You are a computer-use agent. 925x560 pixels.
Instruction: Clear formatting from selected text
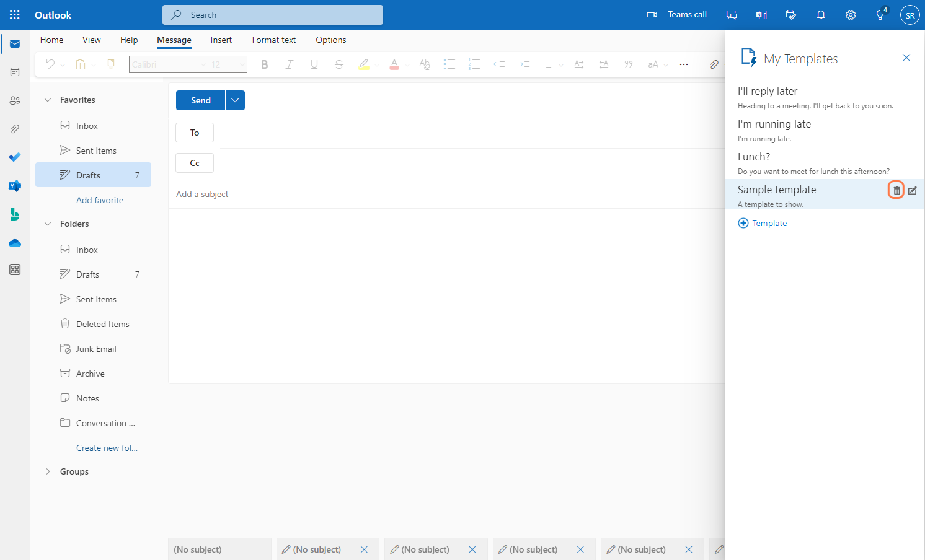point(425,64)
